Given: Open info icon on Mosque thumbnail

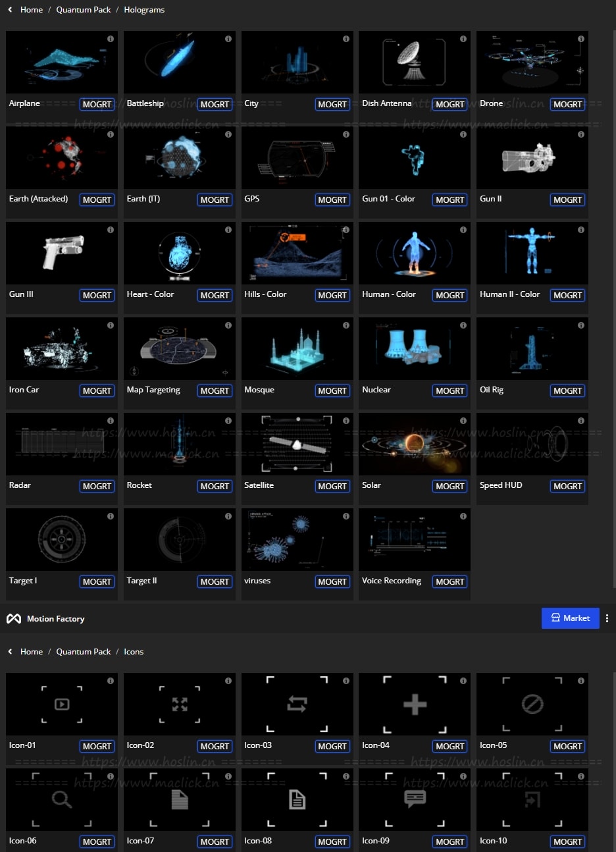Looking at the screenshot, I should [346, 325].
